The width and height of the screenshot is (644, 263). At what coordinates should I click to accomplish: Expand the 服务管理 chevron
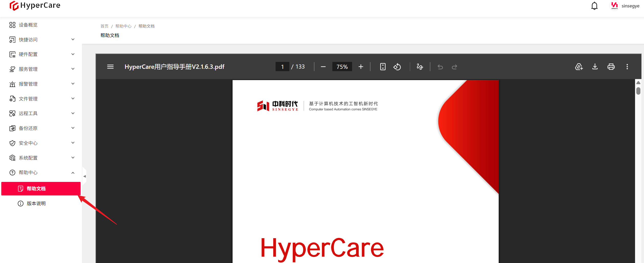click(x=73, y=69)
